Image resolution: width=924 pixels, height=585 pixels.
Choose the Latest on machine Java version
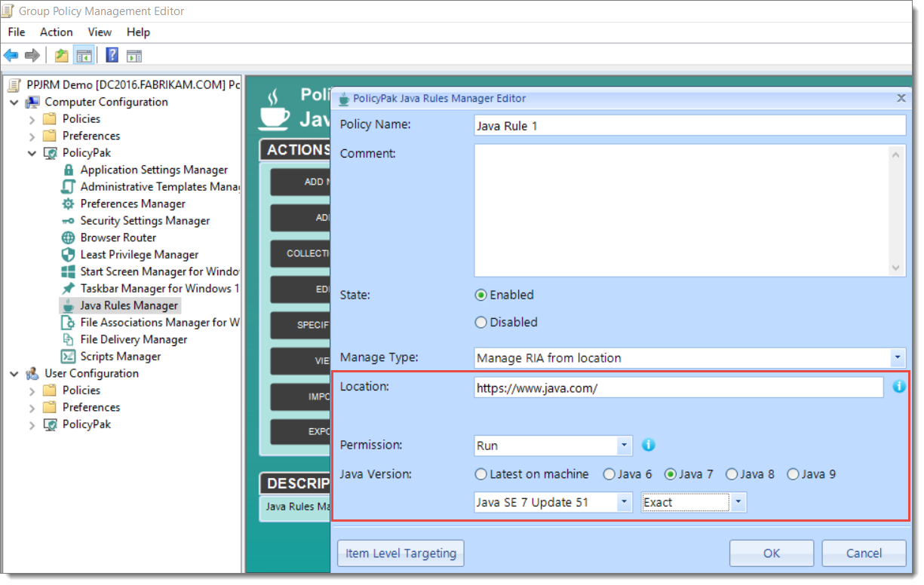pos(481,474)
